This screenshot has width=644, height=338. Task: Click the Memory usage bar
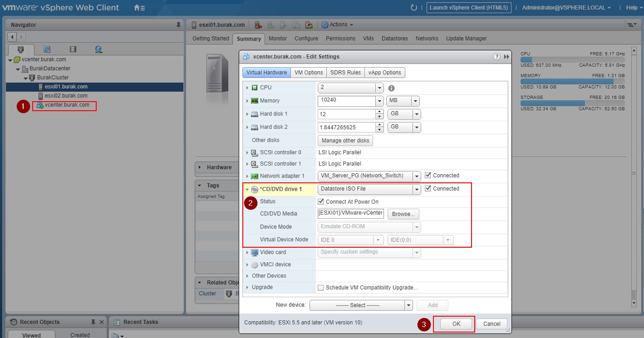tap(572, 82)
